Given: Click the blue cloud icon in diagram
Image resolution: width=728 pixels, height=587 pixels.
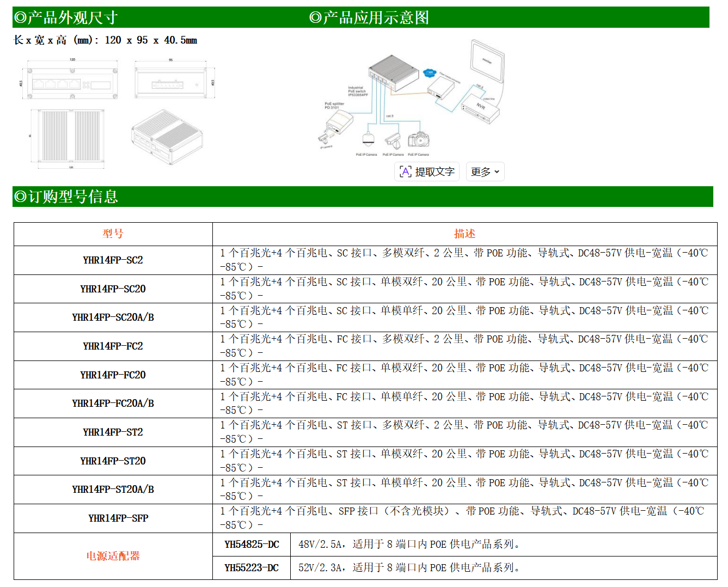Looking at the screenshot, I should 429,72.
